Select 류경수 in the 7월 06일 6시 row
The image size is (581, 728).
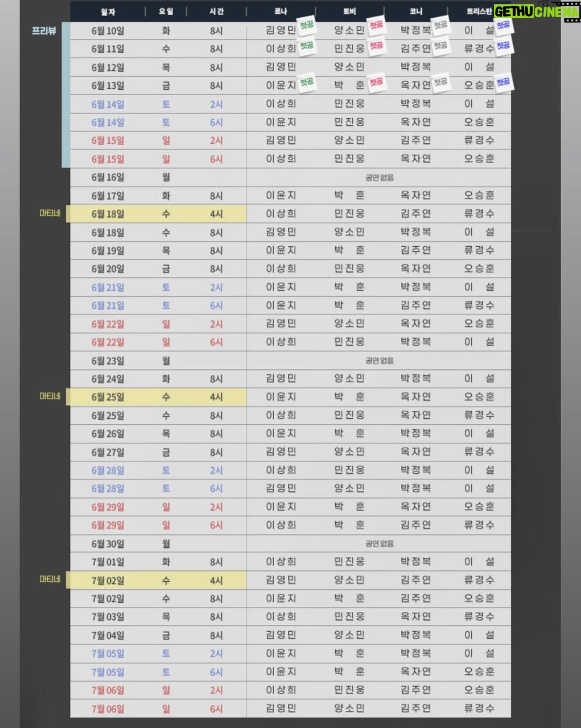(x=479, y=708)
